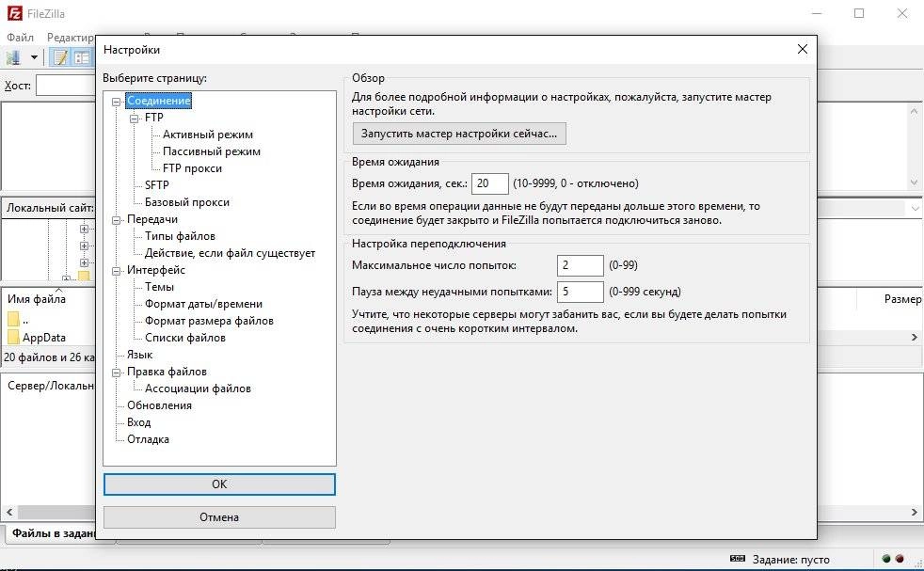Focus the Пауза между неудачными попытками field
This screenshot has width=924, height=571.
click(580, 292)
